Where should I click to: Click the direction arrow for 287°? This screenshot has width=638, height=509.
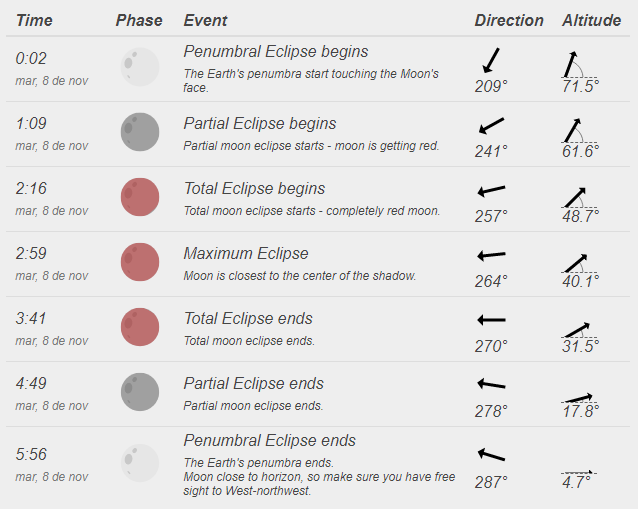click(491, 454)
